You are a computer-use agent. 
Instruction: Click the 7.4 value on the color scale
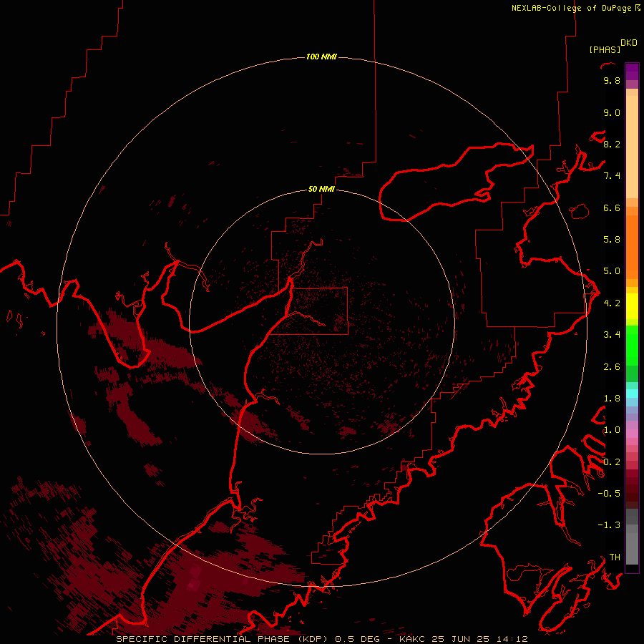click(x=612, y=176)
